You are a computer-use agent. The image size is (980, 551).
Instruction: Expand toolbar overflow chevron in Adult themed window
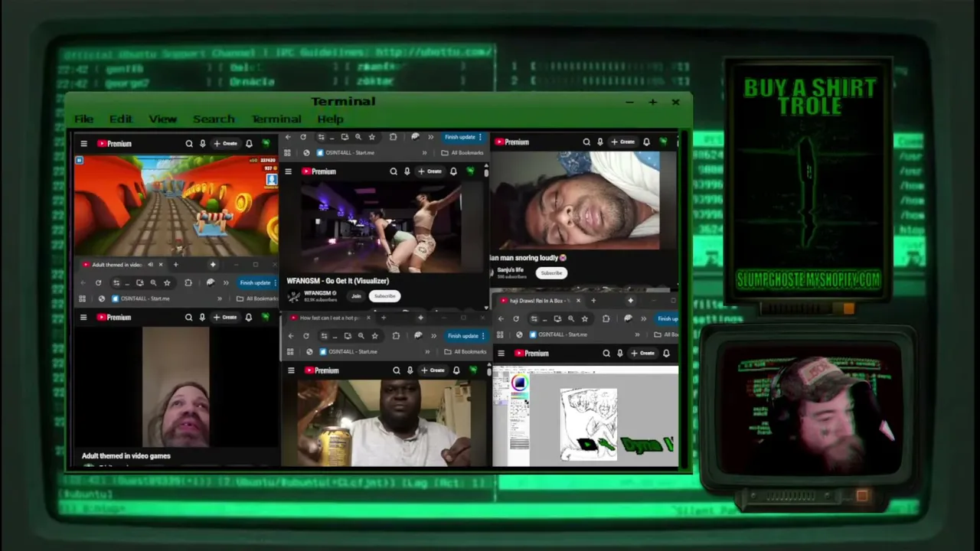226,283
